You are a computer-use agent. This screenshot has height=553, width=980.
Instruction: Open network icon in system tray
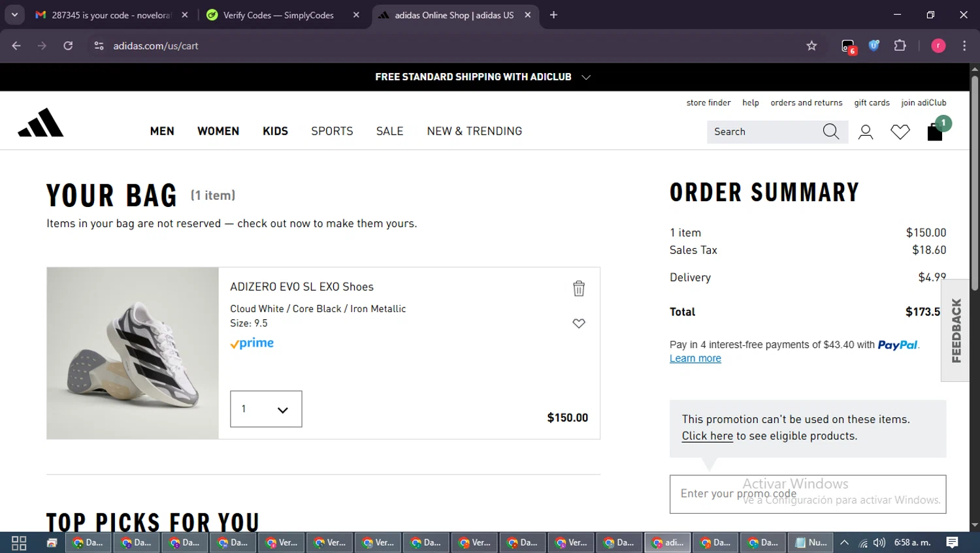[x=862, y=543]
